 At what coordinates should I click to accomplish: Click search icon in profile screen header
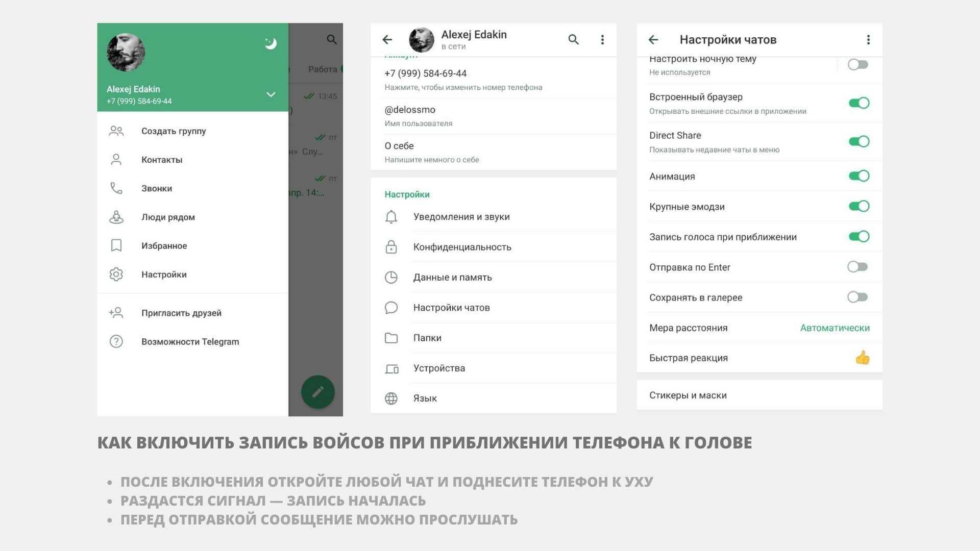[x=574, y=39]
